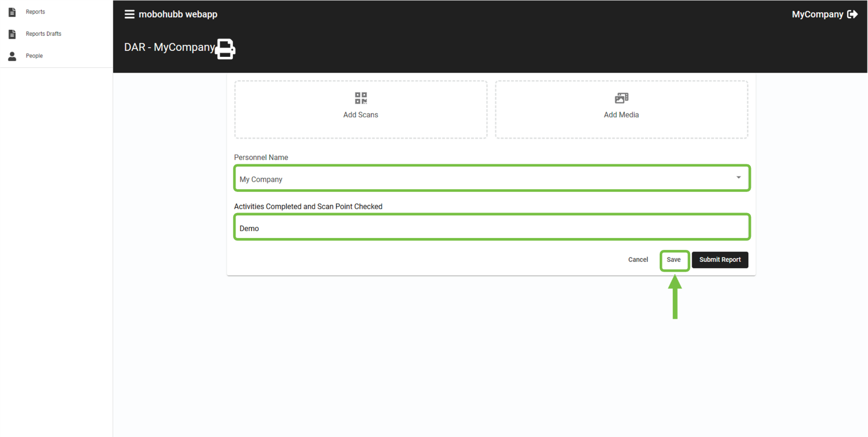The height and width of the screenshot is (437, 868).
Task: Focus the Activities Completed text field
Action: (492, 228)
